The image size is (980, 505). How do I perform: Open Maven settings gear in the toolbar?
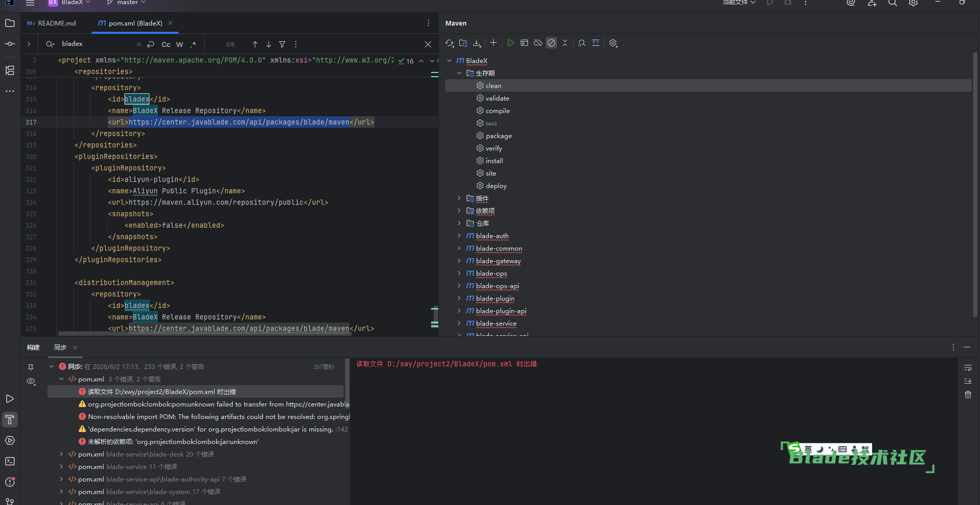[613, 43]
